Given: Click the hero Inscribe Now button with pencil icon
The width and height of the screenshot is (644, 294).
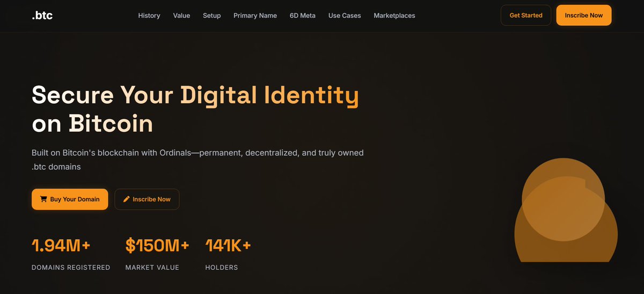Looking at the screenshot, I should coord(147,199).
